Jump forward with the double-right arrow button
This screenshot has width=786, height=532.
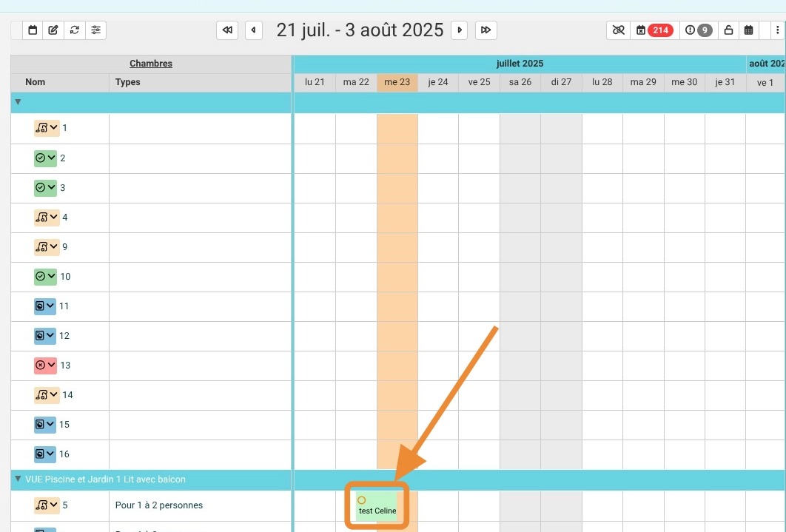486,30
